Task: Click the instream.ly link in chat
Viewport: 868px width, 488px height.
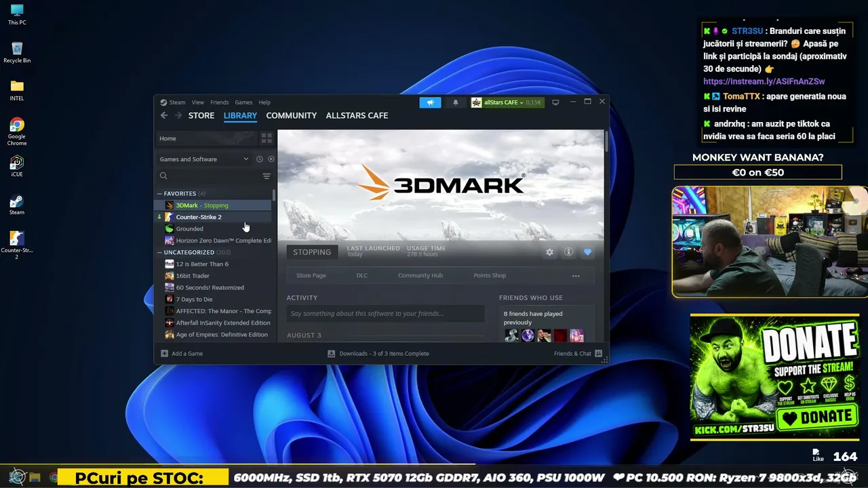Action: pyautogui.click(x=764, y=81)
